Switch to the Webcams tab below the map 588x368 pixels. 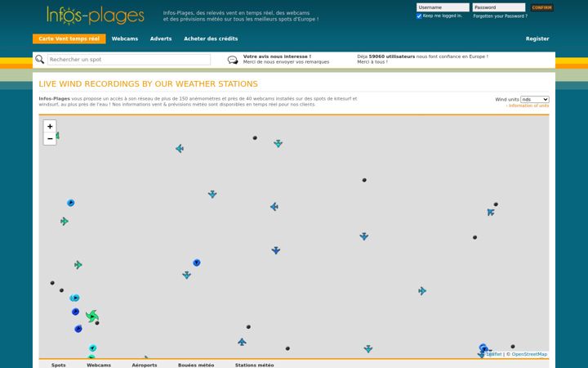(99, 365)
